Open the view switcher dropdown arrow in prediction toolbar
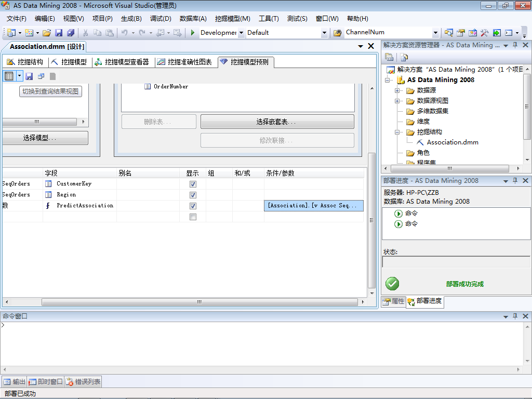Image resolution: width=532 pixels, height=399 pixels. [19, 76]
